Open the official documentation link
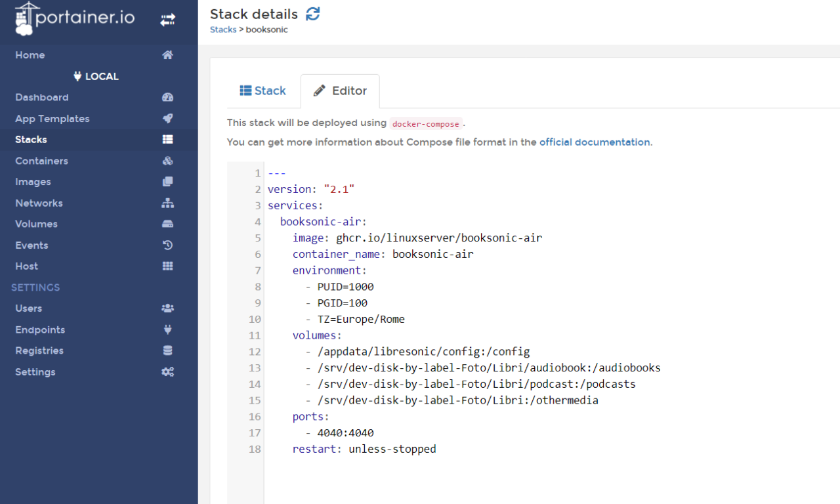Image resolution: width=840 pixels, height=504 pixels. point(595,142)
